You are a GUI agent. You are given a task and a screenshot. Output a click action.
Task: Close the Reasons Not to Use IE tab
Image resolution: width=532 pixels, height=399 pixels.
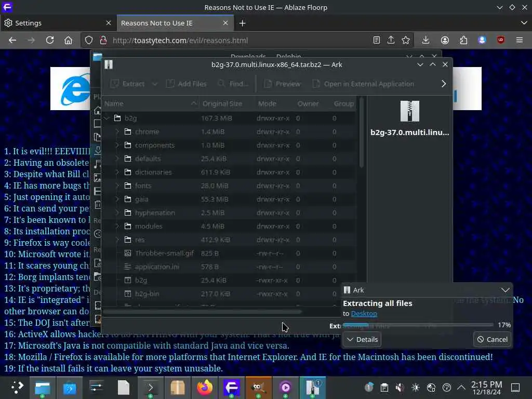click(x=225, y=23)
